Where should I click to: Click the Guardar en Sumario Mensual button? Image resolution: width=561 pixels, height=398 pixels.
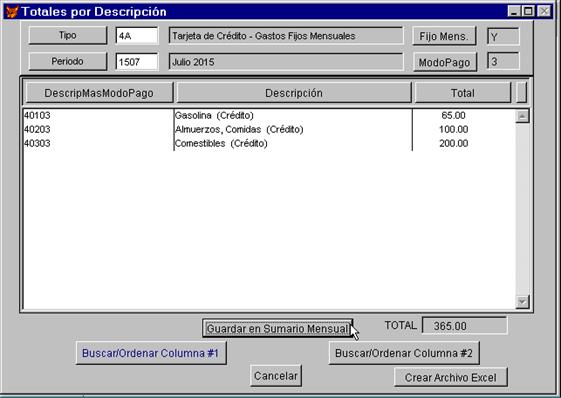tap(278, 329)
